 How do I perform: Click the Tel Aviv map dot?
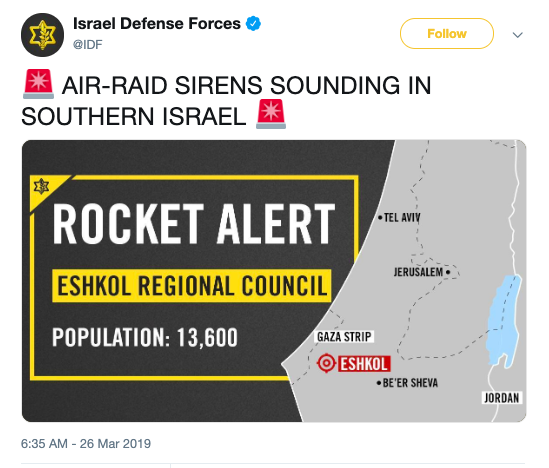380,218
